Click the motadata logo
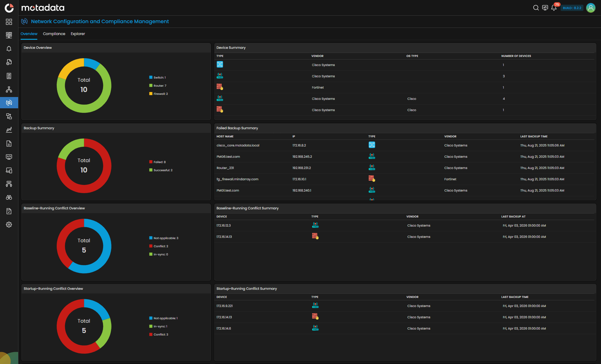Viewport: 601px width, 364px height. click(43, 8)
